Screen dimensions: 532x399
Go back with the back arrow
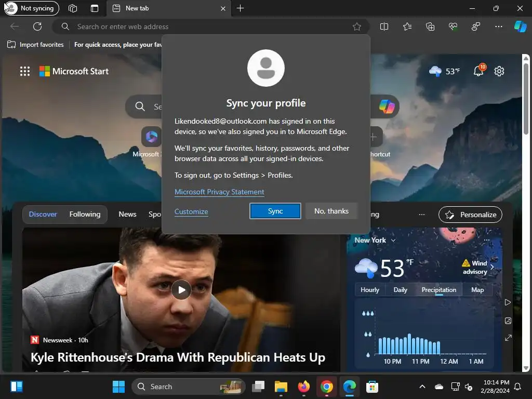(15, 26)
